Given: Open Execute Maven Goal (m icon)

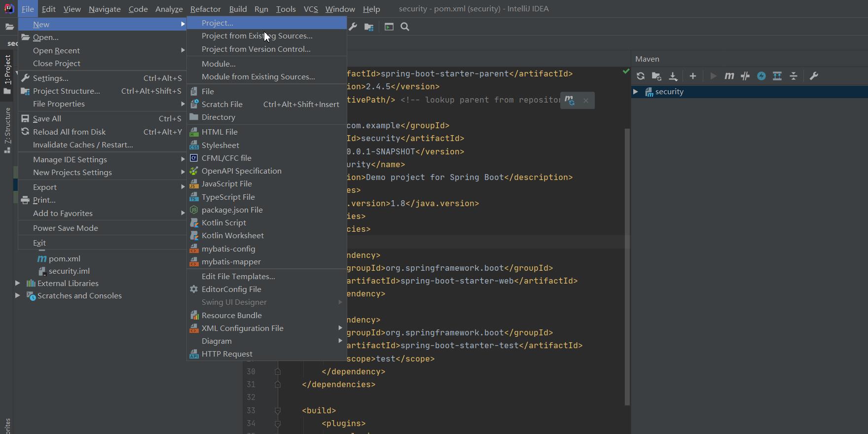Looking at the screenshot, I should click(x=729, y=76).
